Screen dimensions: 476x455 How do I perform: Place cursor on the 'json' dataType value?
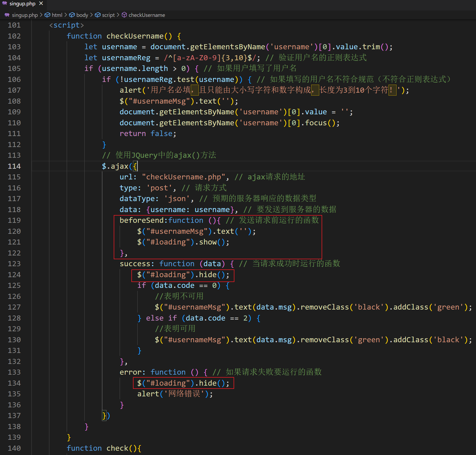[177, 199]
